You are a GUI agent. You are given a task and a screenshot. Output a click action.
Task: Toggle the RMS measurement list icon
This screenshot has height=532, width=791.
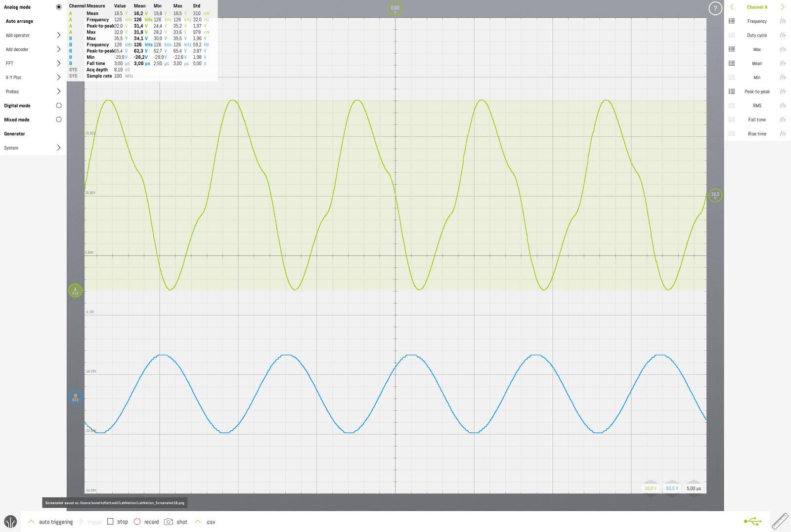point(732,106)
